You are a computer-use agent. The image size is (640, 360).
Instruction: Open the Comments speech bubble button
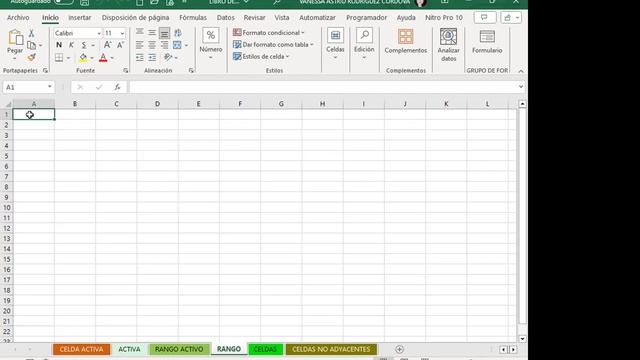click(484, 18)
